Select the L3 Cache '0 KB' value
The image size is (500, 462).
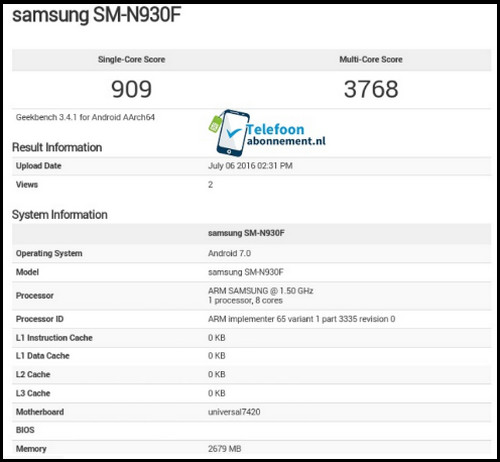pos(217,393)
